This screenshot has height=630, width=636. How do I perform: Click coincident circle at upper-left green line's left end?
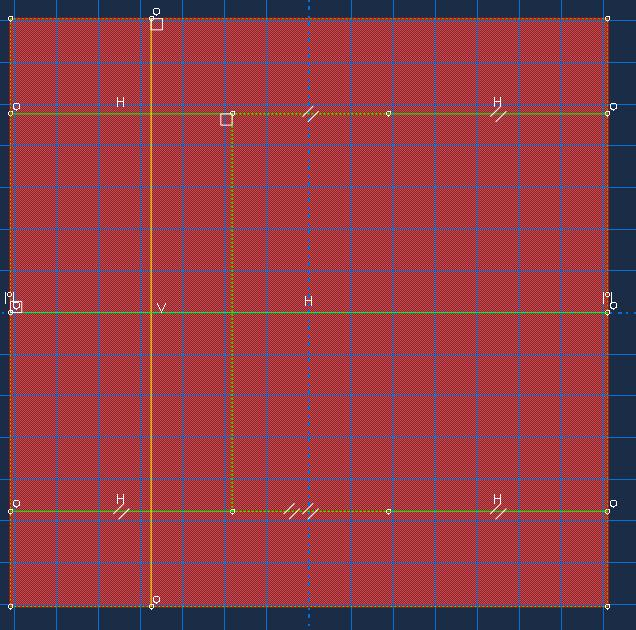tap(17, 107)
